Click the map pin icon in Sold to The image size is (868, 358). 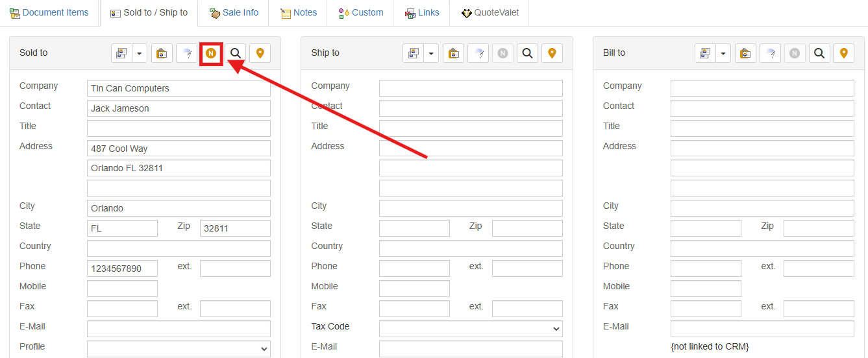260,53
